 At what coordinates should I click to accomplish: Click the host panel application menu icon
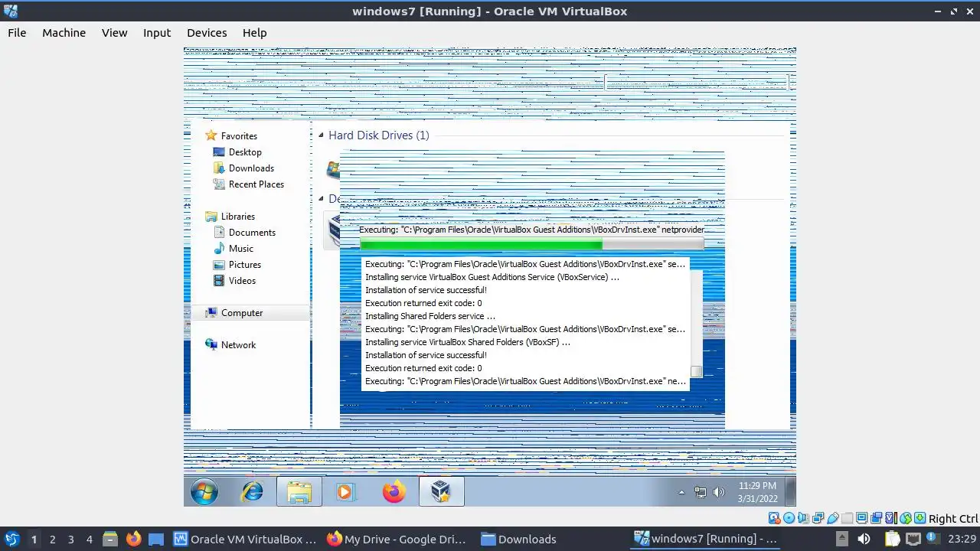point(11,539)
